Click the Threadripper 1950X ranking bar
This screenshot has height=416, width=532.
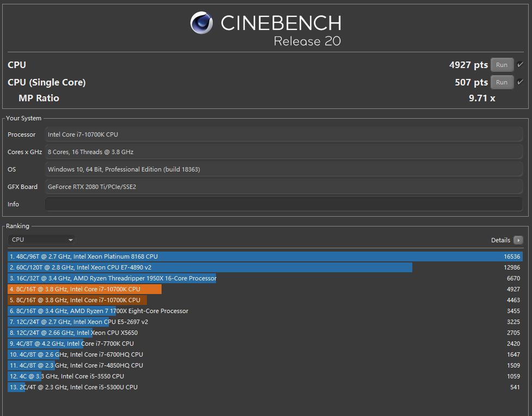pyautogui.click(x=113, y=278)
